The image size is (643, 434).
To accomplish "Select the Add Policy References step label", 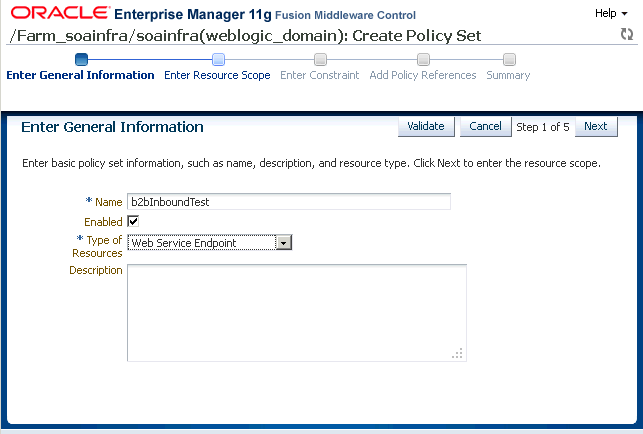I will coord(423,75).
